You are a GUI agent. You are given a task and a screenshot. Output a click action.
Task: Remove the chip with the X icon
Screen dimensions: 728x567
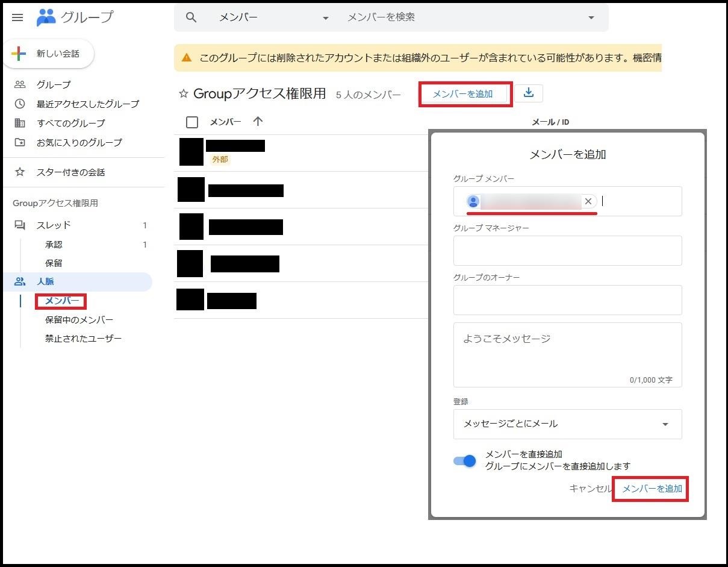[588, 201]
